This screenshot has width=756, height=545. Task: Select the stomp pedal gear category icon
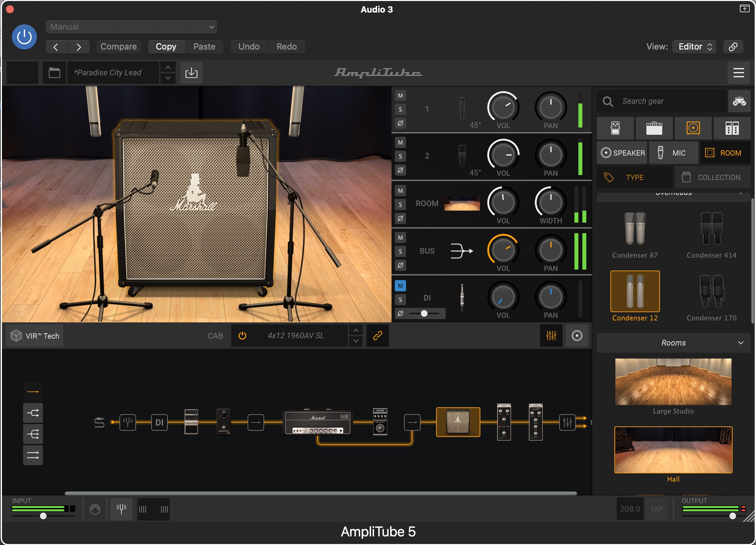(x=615, y=128)
